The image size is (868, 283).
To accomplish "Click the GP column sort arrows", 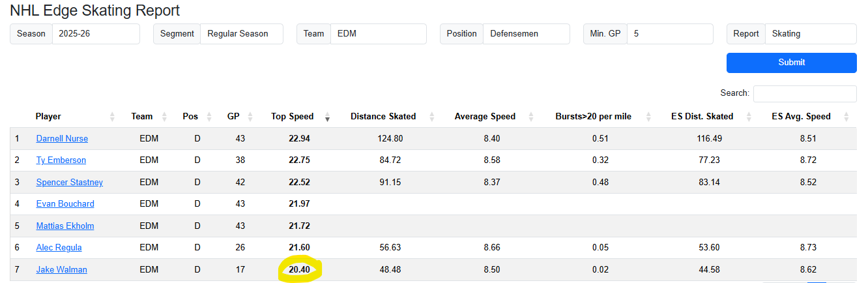I will 250,117.
